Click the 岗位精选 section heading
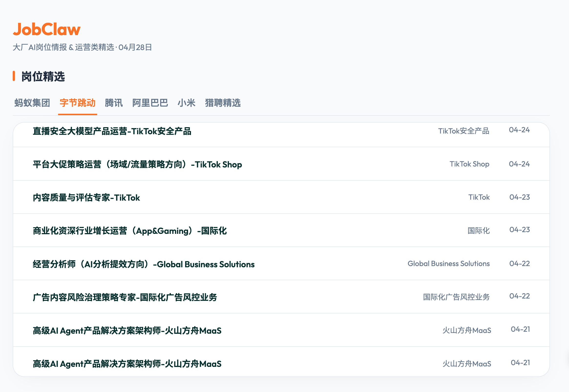 pos(43,76)
